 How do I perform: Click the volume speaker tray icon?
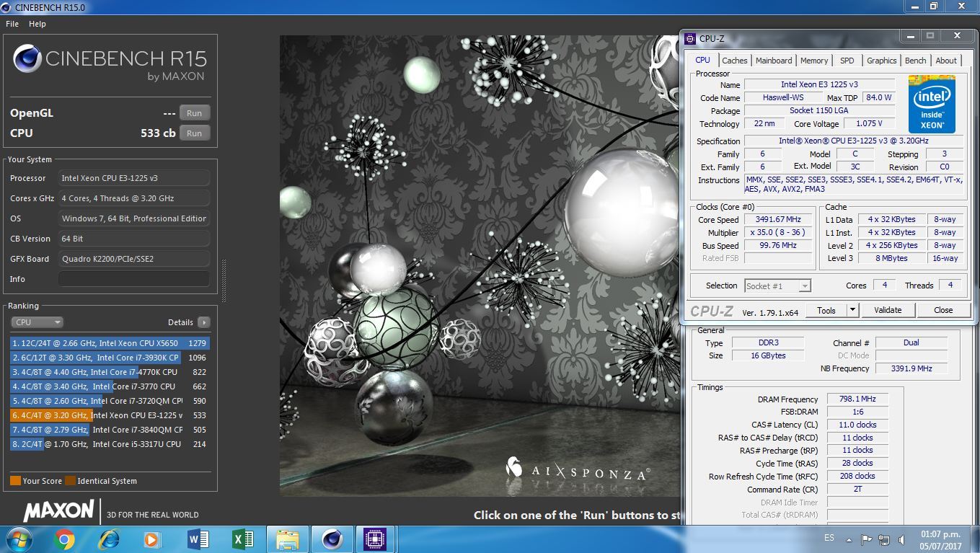(x=901, y=539)
